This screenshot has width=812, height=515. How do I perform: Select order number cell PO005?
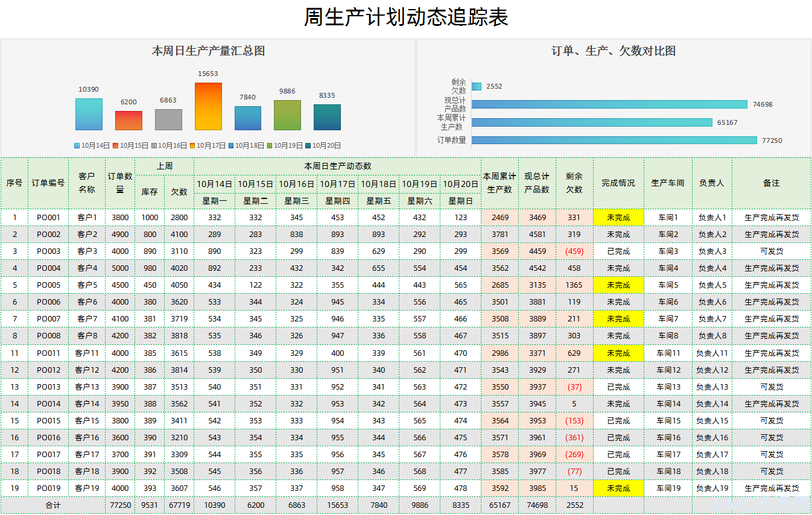tap(48, 285)
